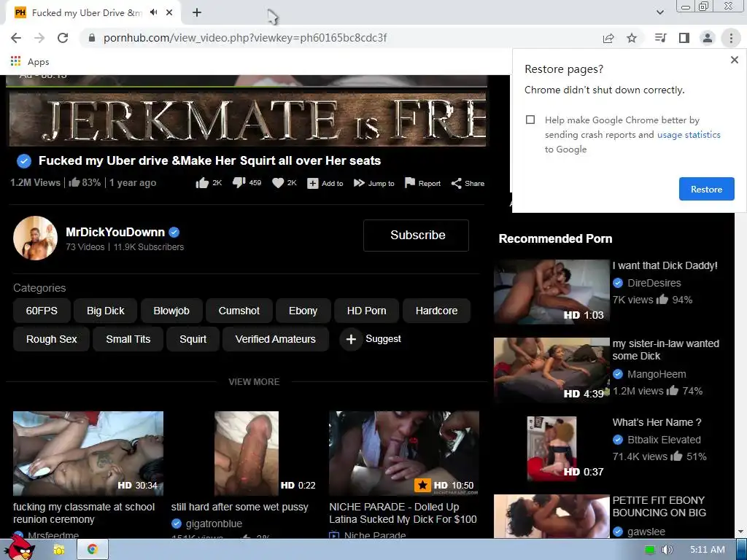Open a new tab with the plus button
Image resolution: width=747 pixels, height=560 pixels.
pos(197,12)
